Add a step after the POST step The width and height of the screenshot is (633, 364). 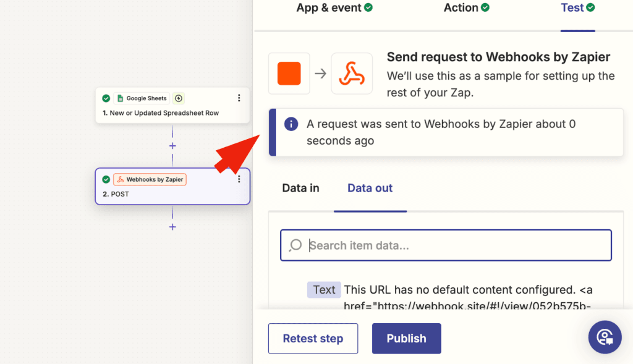(172, 227)
